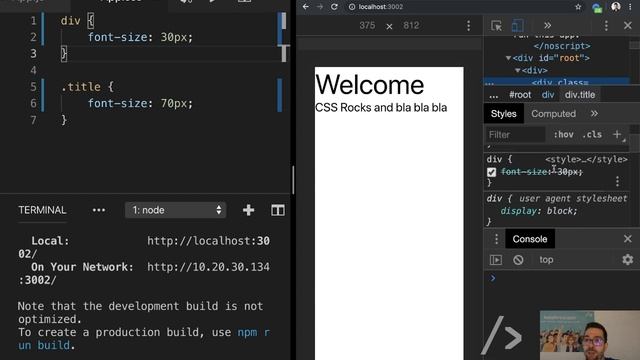
Task: Switch to the Styles tab
Action: 504,114
